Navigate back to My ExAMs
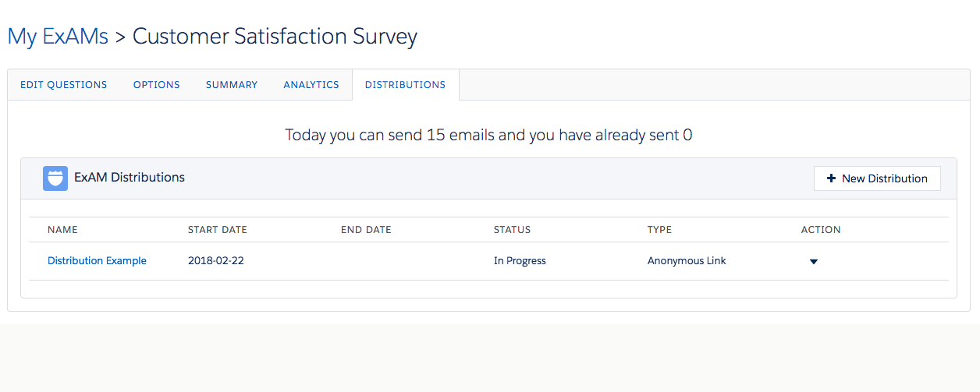This screenshot has width=980, height=392. pos(58,37)
